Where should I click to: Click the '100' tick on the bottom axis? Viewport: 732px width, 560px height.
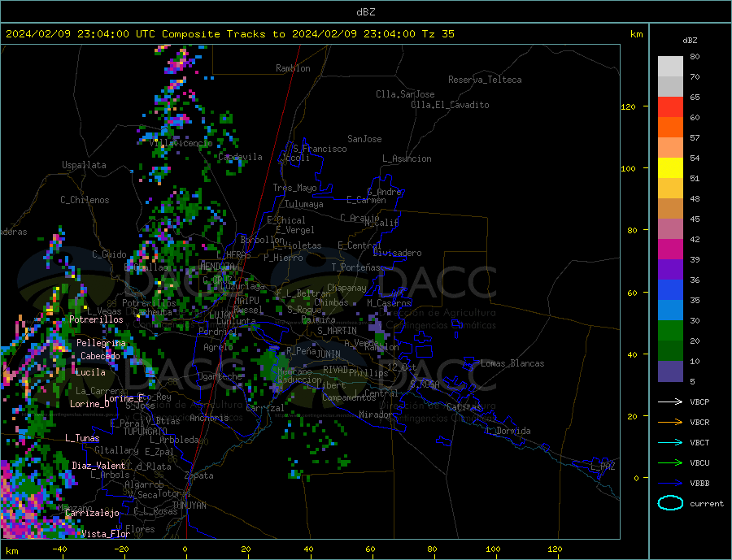(x=494, y=549)
